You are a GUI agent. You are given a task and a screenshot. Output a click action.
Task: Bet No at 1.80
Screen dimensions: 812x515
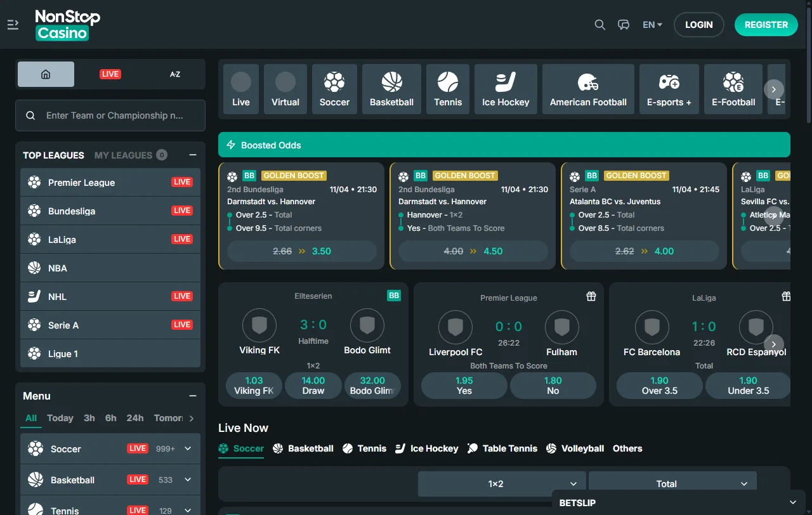click(553, 385)
